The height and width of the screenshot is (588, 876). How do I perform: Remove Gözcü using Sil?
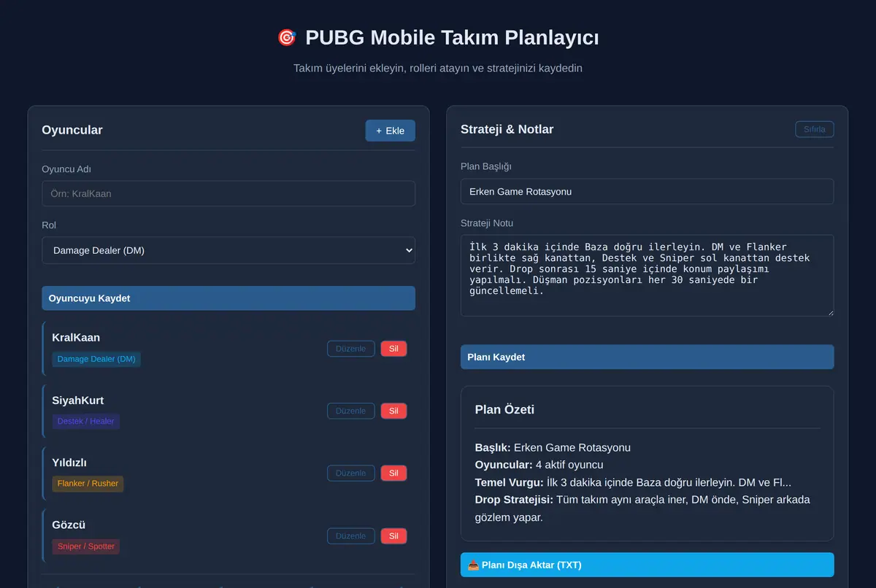[x=393, y=536]
